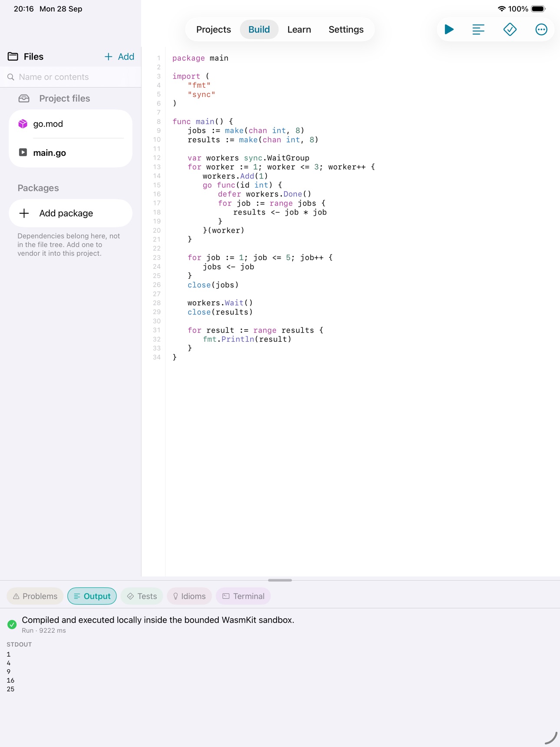
Task: Focus the Name or contents search field
Action: (x=70, y=77)
